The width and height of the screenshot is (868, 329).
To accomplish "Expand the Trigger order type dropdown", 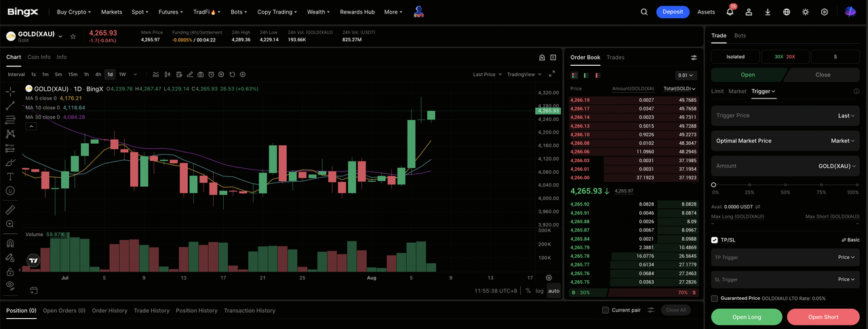I will [x=764, y=91].
